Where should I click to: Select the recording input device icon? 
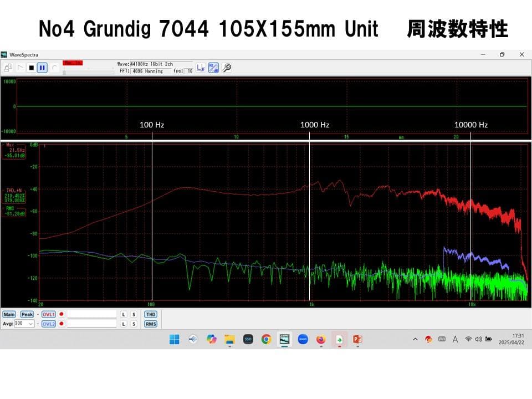(8, 66)
